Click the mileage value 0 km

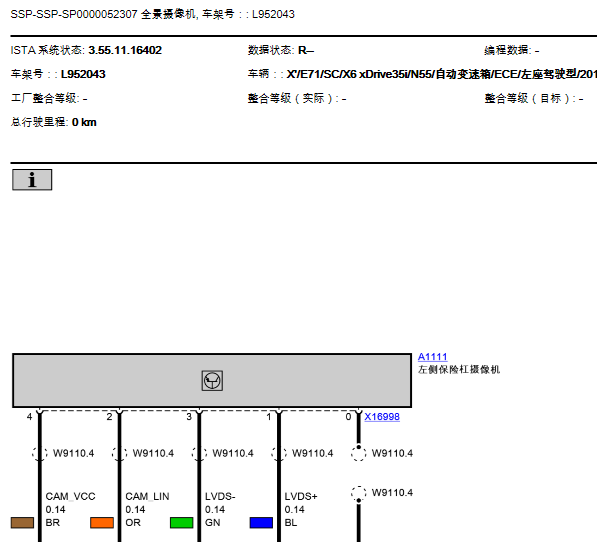point(84,122)
